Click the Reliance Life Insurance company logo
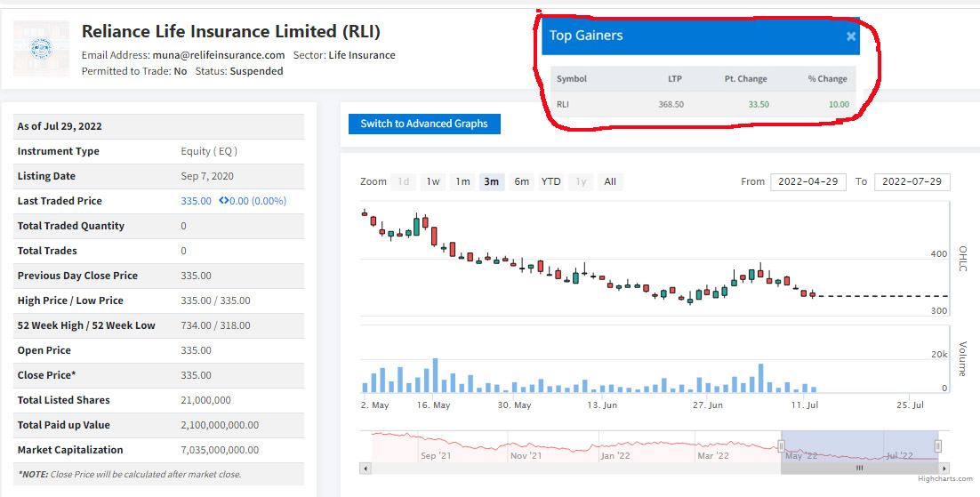 point(41,49)
